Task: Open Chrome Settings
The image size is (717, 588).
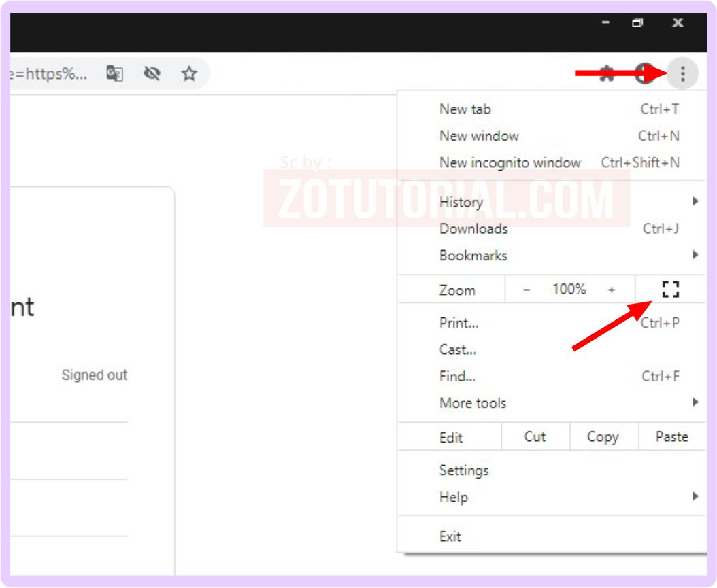Action: coord(465,470)
